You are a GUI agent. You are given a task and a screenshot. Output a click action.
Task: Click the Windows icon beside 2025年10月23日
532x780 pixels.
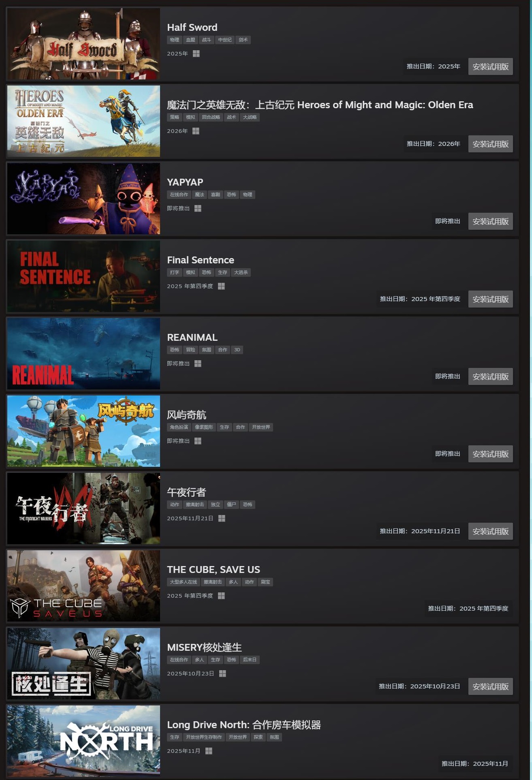(222, 673)
